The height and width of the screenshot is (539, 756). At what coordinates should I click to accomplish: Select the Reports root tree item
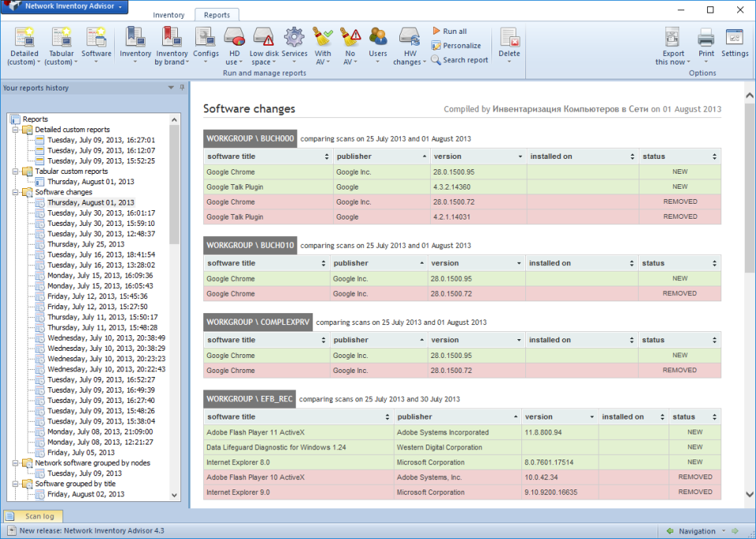point(35,120)
